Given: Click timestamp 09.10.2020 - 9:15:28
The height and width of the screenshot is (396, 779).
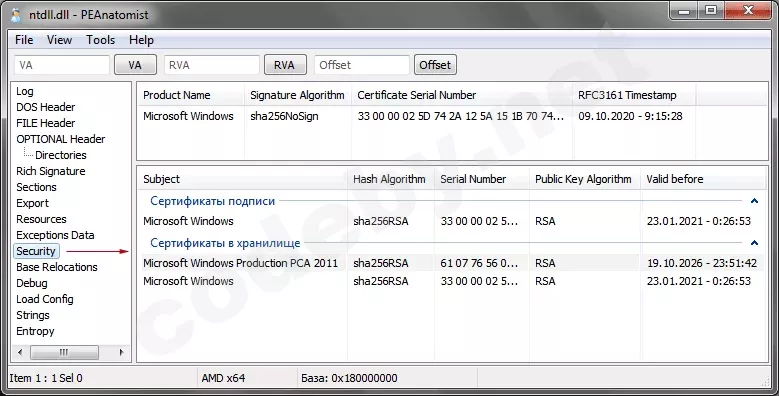Looking at the screenshot, I should 630,116.
